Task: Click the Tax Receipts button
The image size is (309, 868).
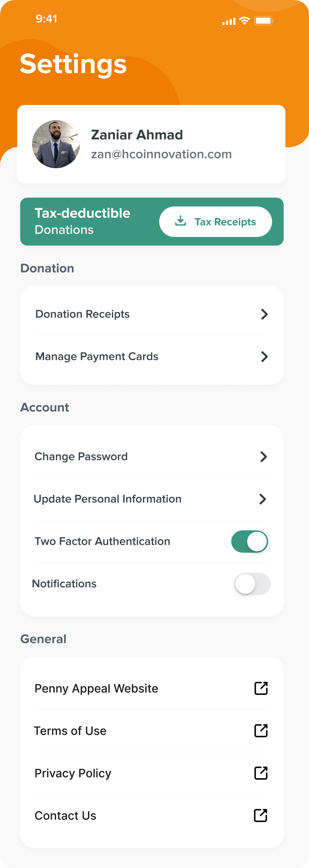Action: (216, 222)
